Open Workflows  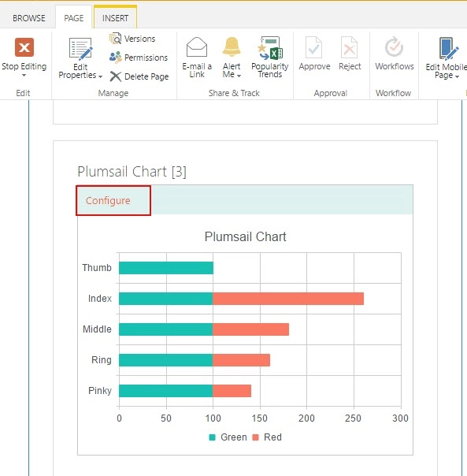tap(395, 54)
